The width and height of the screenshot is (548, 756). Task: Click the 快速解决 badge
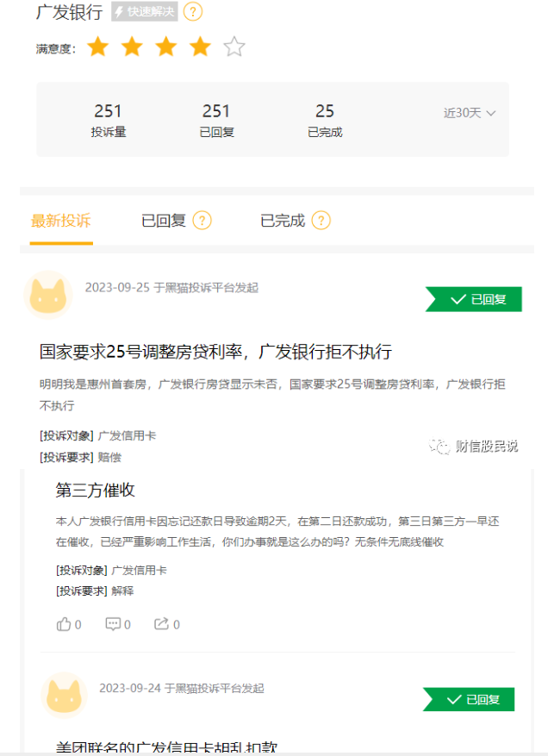click(145, 11)
